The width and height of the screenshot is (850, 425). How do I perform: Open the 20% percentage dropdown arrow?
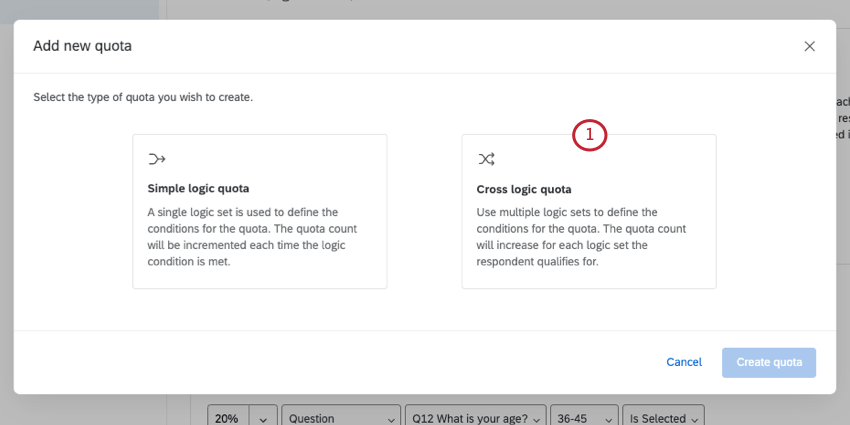click(x=263, y=418)
